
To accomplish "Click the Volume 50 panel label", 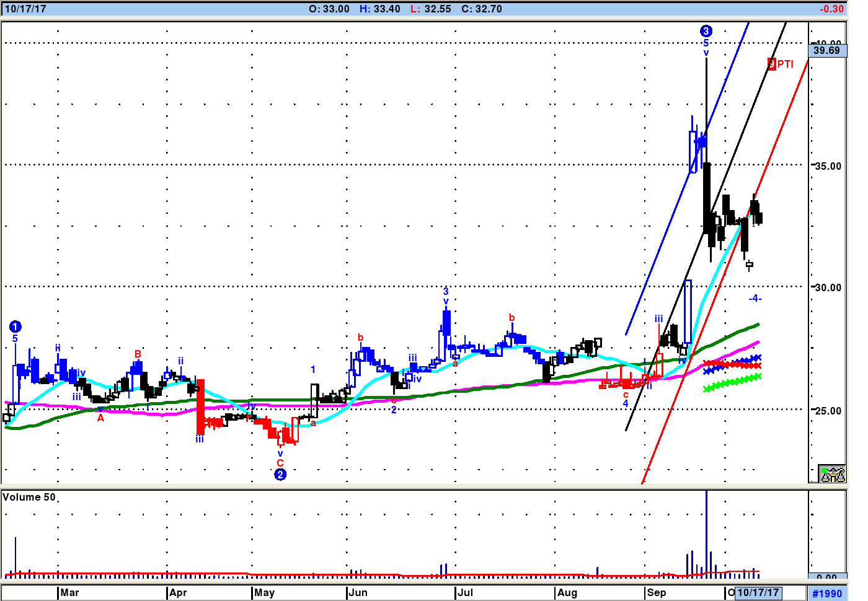I will [x=29, y=498].
